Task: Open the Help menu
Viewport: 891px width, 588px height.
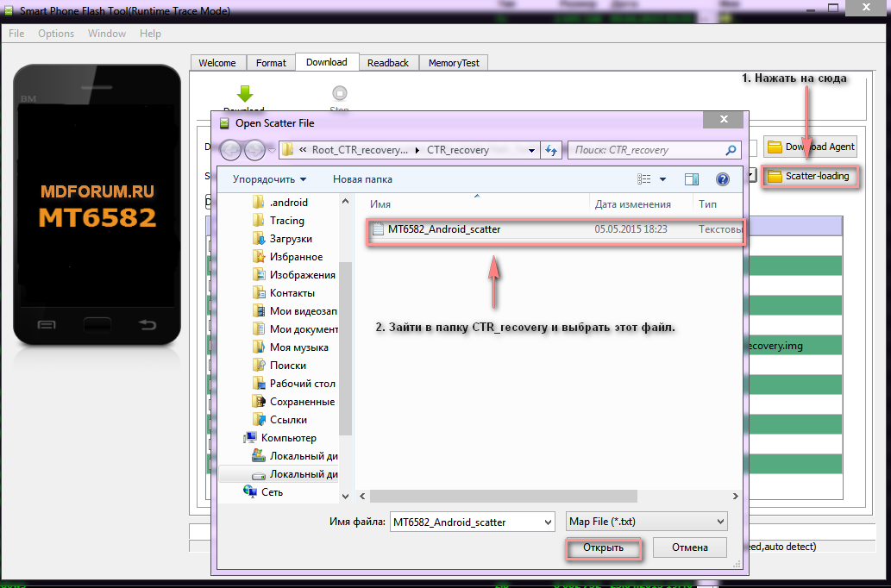Action: (x=150, y=34)
